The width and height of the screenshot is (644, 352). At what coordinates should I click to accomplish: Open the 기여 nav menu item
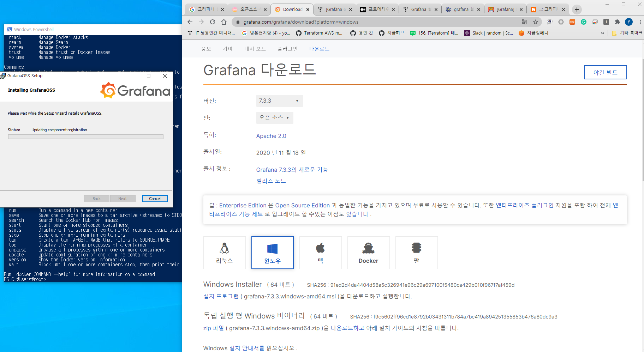228,49
